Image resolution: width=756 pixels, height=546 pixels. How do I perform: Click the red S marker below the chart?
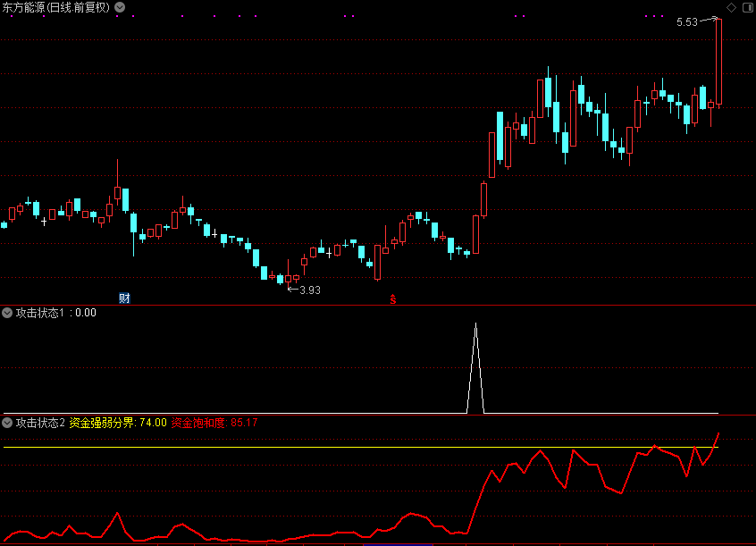pos(391,298)
